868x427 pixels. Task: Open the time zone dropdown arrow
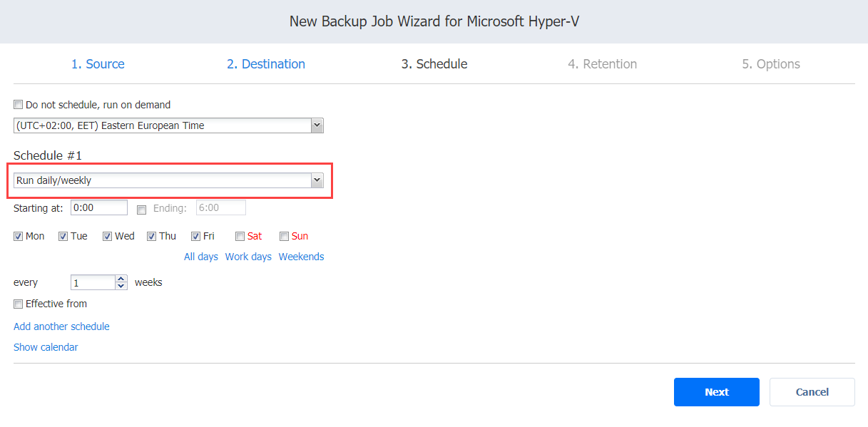pos(317,125)
